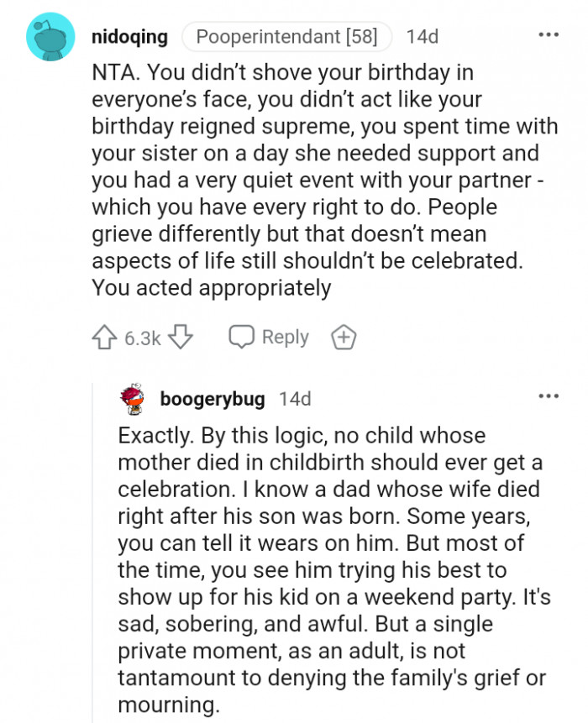Open the three-dot menu on nidoqing's comment
588x723 pixels.
547,36
